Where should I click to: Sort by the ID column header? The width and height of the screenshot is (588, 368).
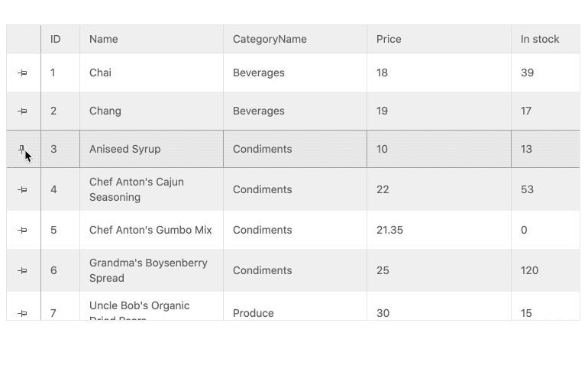click(60, 40)
